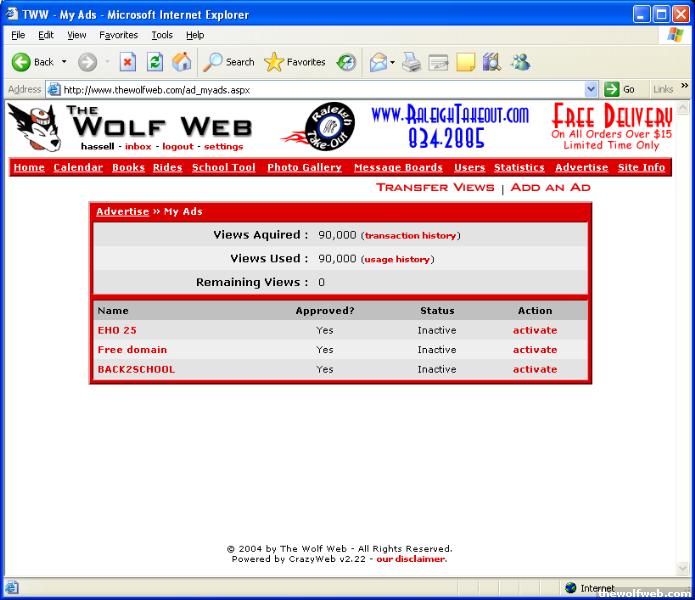Screen dimensions: 695x600
Task: Click inside the address bar URL field
Action: point(320,89)
